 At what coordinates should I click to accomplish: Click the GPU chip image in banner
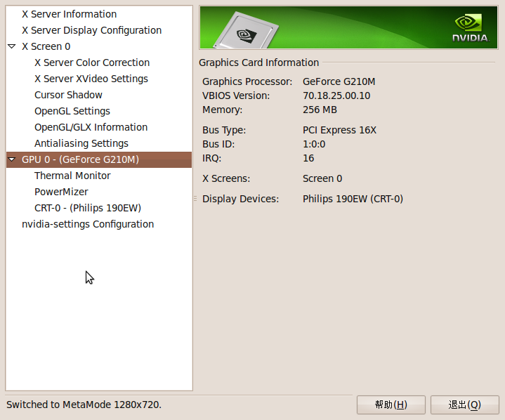point(247,31)
